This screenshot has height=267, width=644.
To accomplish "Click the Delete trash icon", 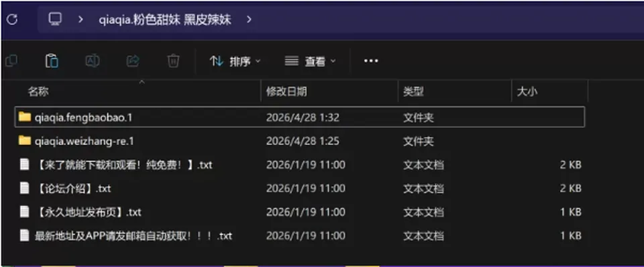I will (173, 61).
